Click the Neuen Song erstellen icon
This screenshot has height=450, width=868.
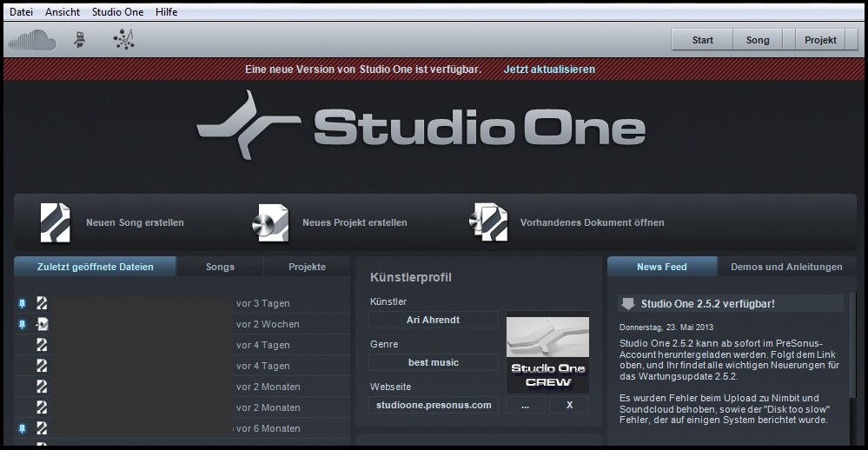[56, 222]
